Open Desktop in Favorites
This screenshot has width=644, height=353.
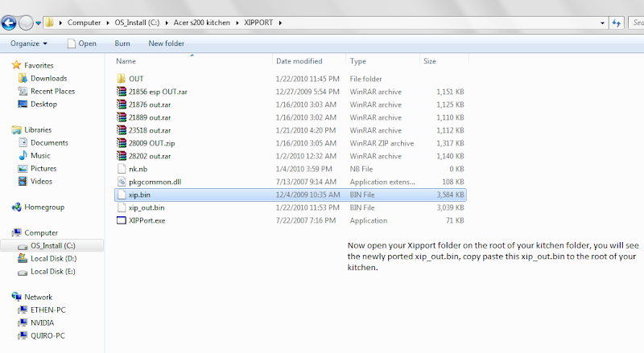[43, 105]
